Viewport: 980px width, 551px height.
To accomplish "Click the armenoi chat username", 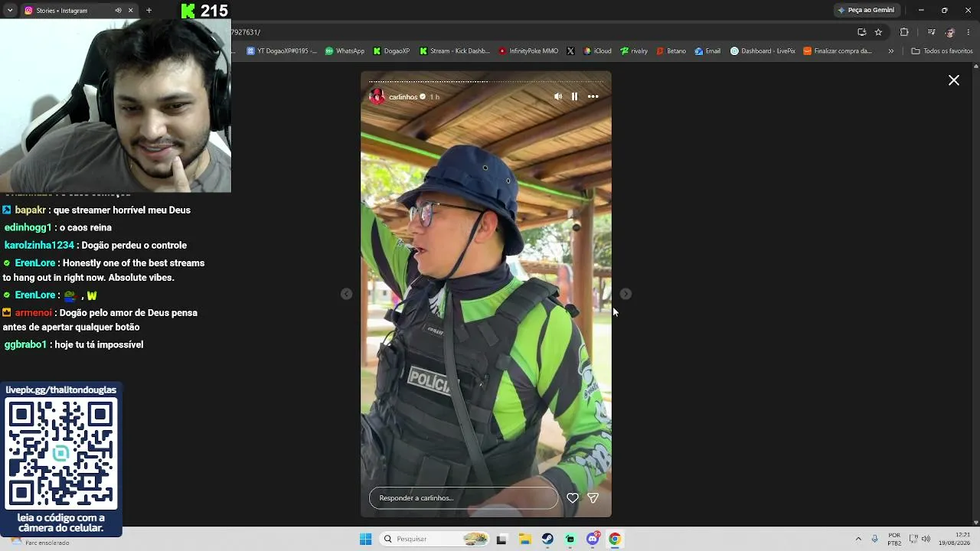I will 34,312.
